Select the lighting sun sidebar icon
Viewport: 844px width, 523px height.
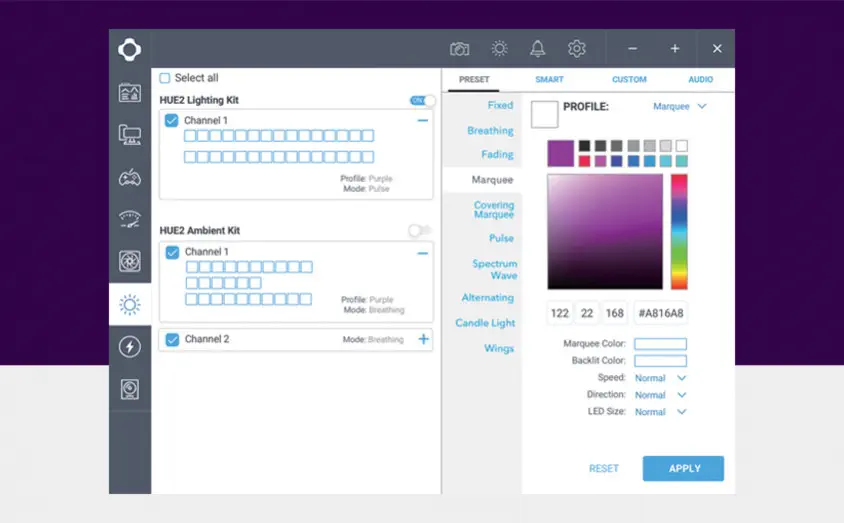[x=130, y=305]
